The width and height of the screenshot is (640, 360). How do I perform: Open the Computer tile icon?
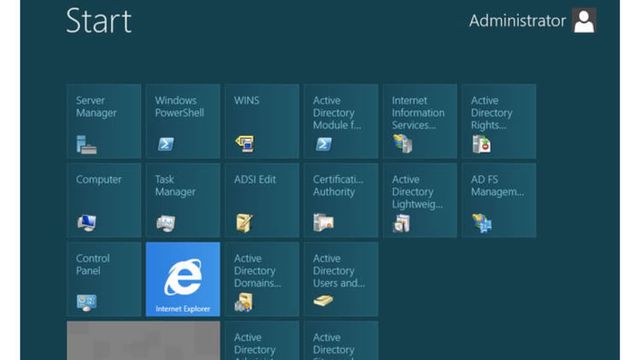point(87,223)
